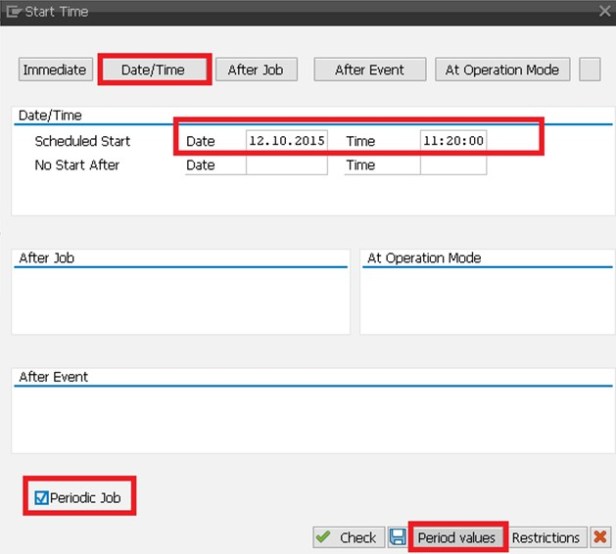Open the Restrictions settings

tap(546, 538)
